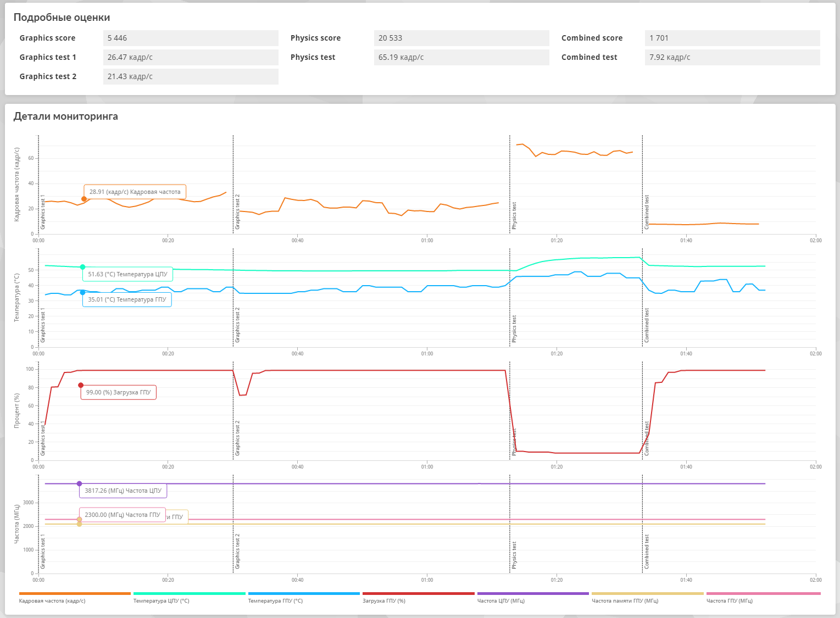Click the Детали мониторинга heading

click(x=66, y=116)
